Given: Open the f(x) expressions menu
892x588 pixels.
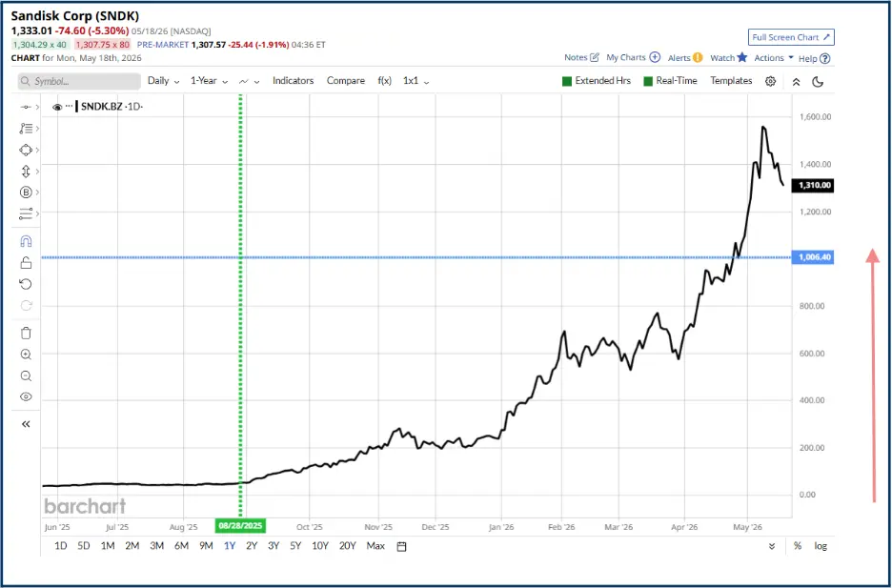Looking at the screenshot, I should point(385,81).
